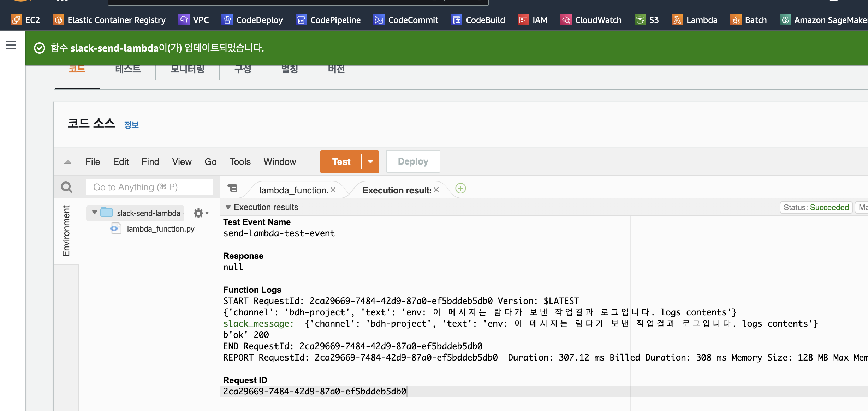Image resolution: width=868 pixels, height=411 pixels.
Task: Add new editor tab with plus icon
Action: point(460,188)
